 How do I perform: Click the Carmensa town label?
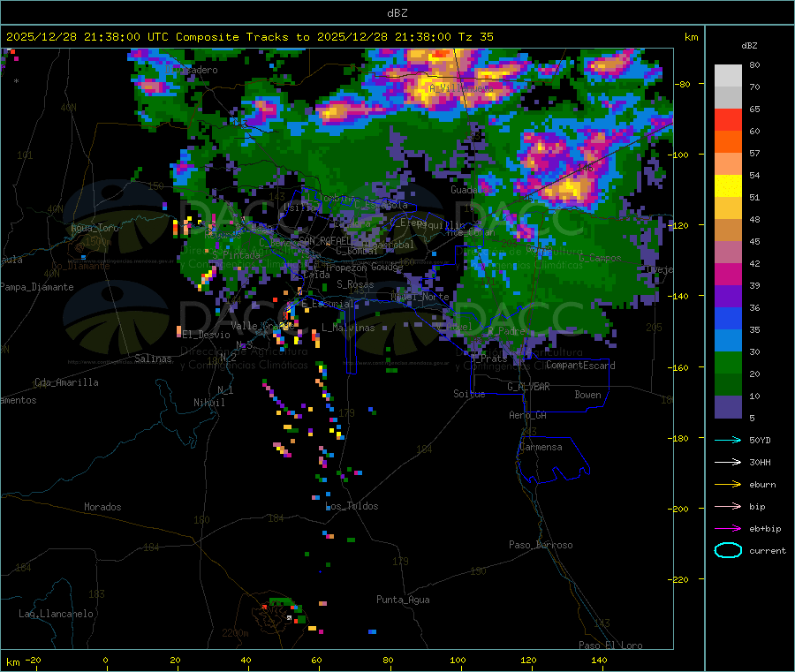pos(541,447)
